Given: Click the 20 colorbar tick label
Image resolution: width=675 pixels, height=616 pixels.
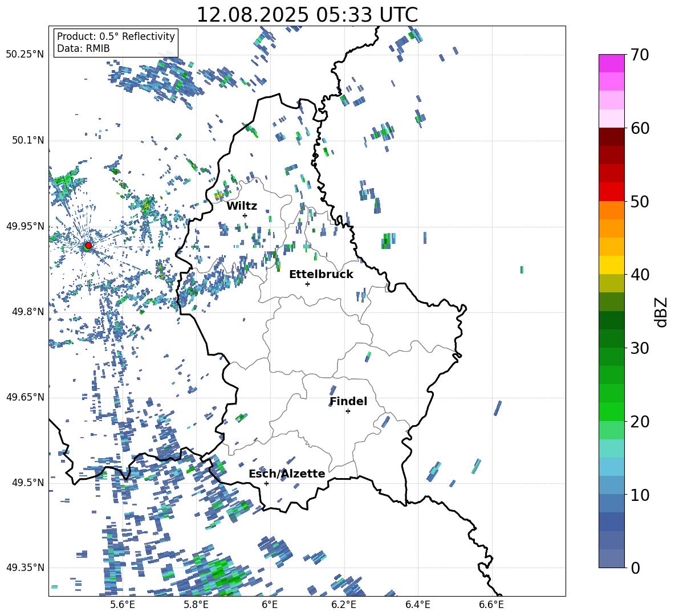Looking at the screenshot, I should pos(640,421).
